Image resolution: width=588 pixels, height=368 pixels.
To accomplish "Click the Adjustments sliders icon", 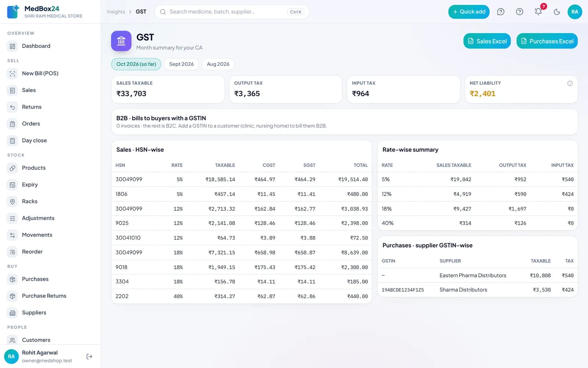I will [12, 218].
